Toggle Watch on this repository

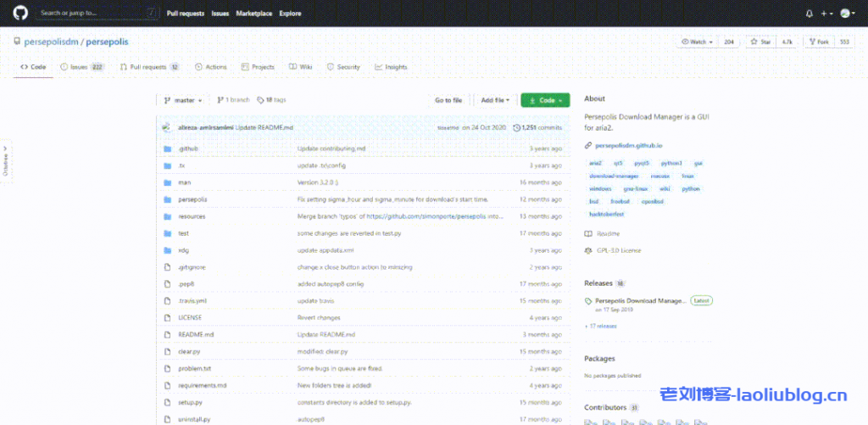tap(696, 42)
